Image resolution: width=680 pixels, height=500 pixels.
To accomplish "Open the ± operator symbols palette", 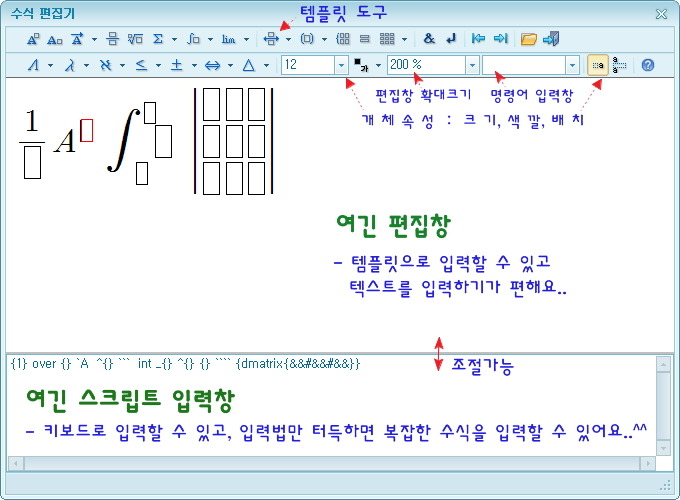I will (177, 65).
